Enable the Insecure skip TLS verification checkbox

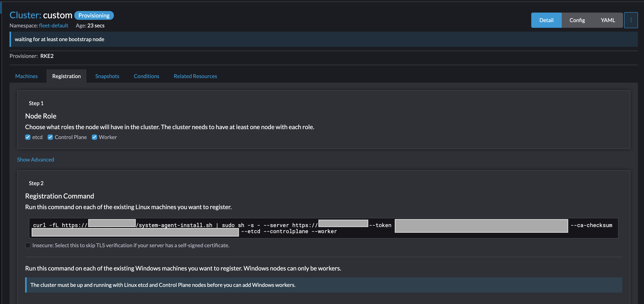[28, 246]
